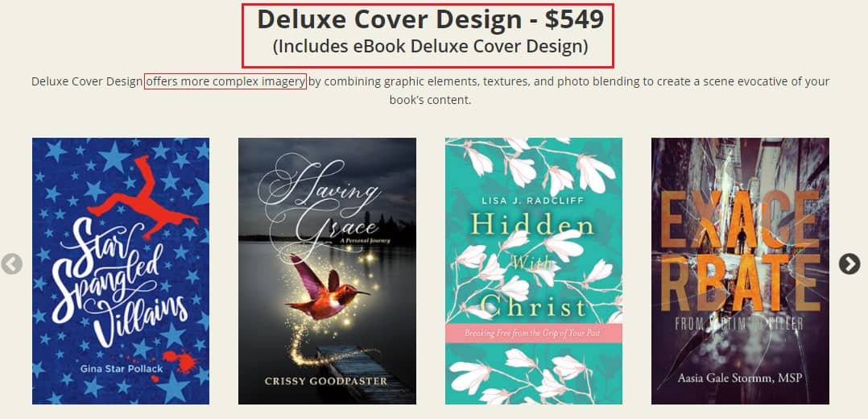Click the red falling figure silhouette

click(143, 197)
